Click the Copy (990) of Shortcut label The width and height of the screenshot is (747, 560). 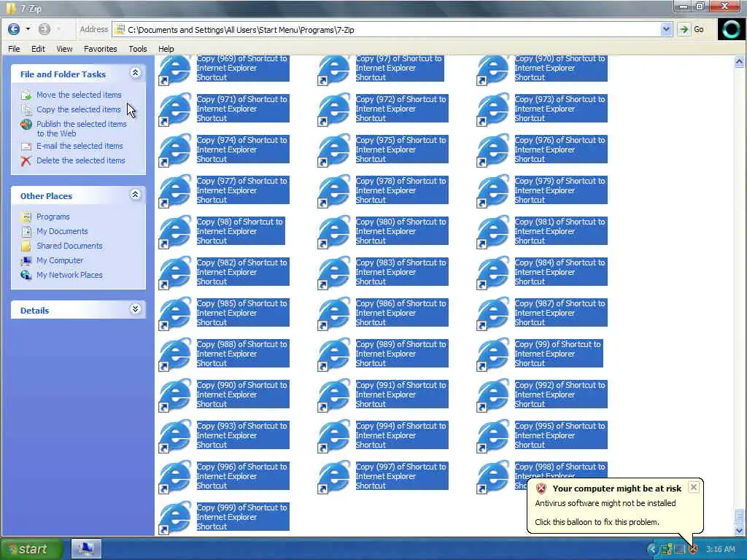[242, 394]
